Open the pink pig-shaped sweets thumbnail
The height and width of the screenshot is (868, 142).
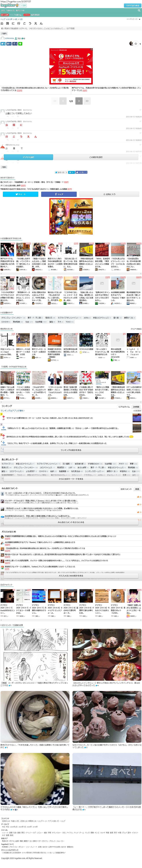107,717
